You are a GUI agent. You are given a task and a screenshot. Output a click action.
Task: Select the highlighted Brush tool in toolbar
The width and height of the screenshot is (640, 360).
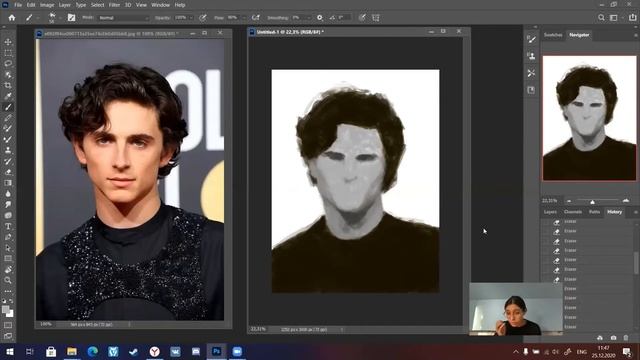pos(8,107)
